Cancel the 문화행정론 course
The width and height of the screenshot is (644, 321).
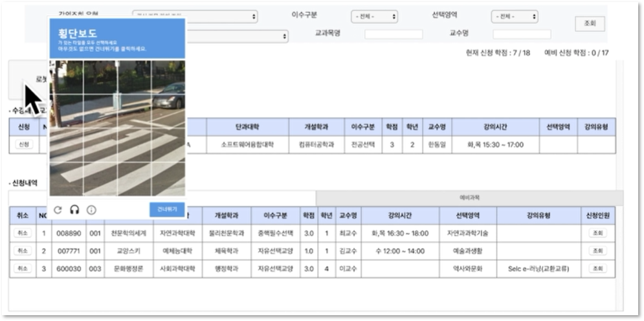point(22,269)
